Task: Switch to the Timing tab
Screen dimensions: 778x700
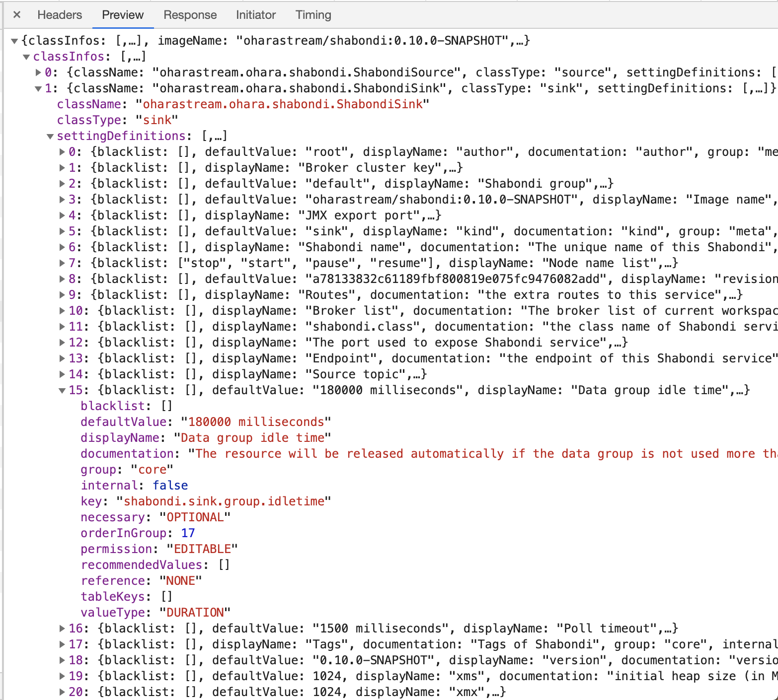Action: (x=313, y=15)
